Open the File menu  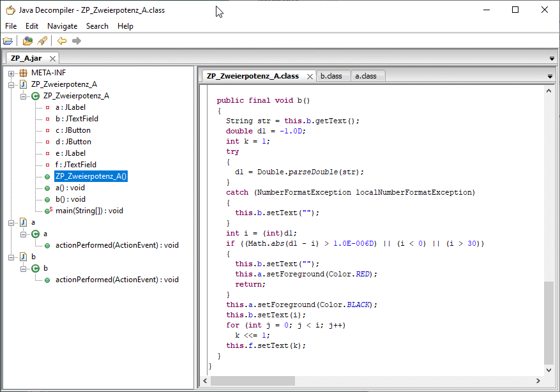click(x=11, y=26)
